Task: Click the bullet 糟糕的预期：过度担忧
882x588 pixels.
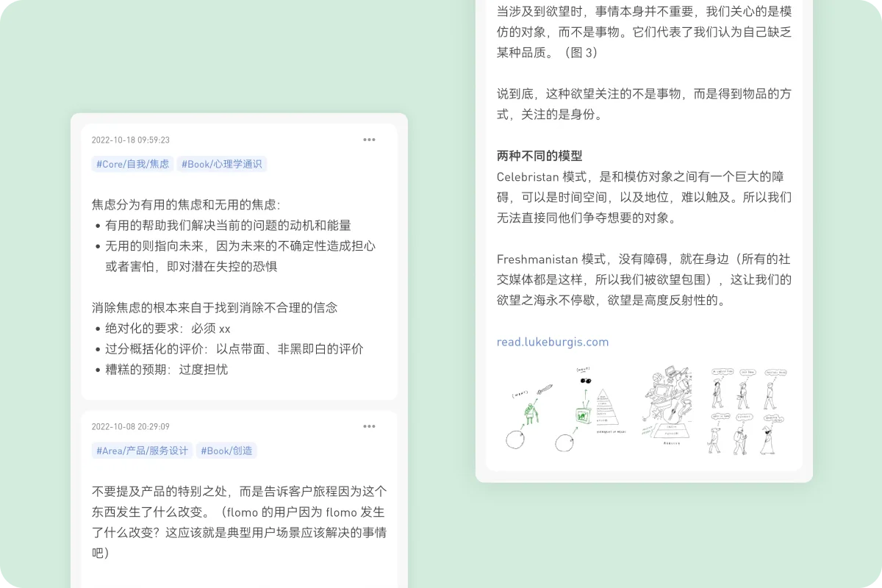Action: coord(167,370)
